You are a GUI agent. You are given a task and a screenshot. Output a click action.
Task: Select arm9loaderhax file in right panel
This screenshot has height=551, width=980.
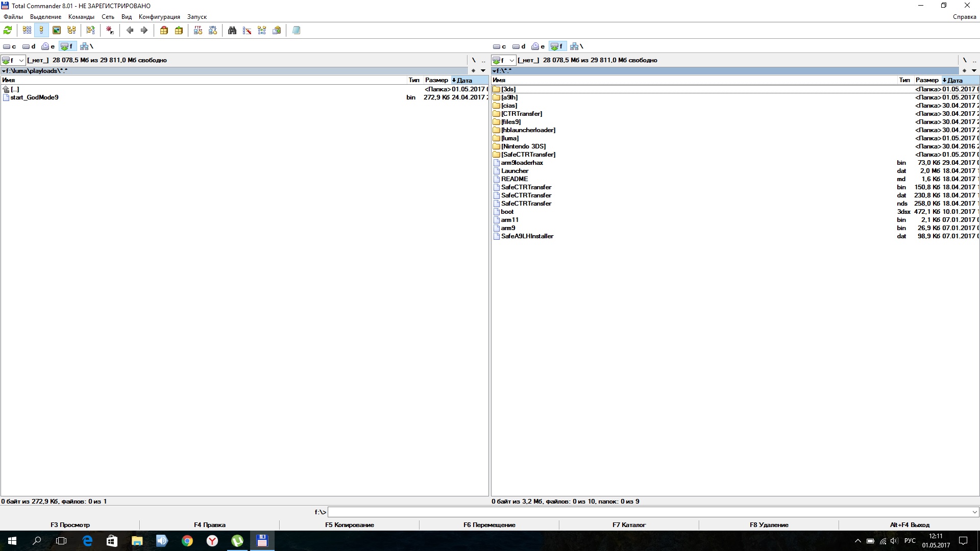click(x=735, y=163)
